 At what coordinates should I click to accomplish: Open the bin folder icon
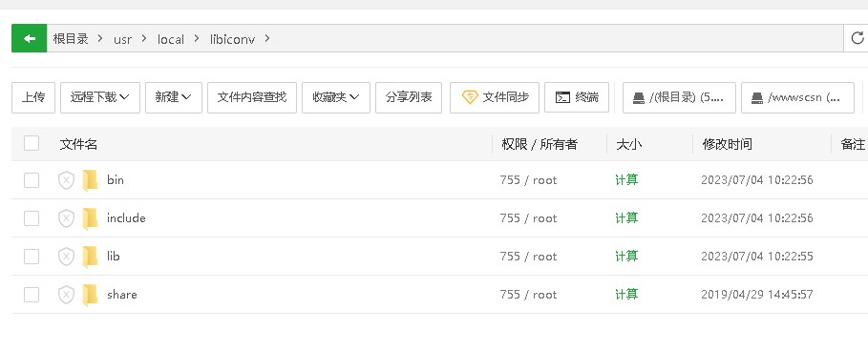90,180
